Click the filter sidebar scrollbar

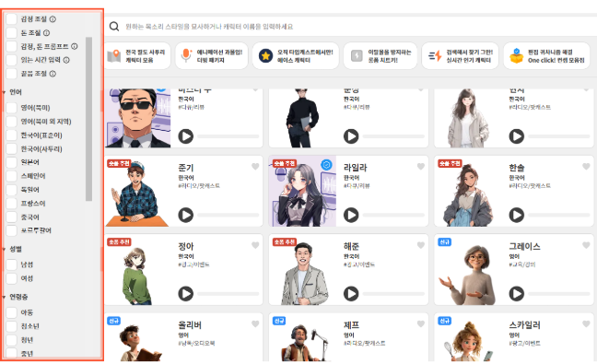[89, 119]
